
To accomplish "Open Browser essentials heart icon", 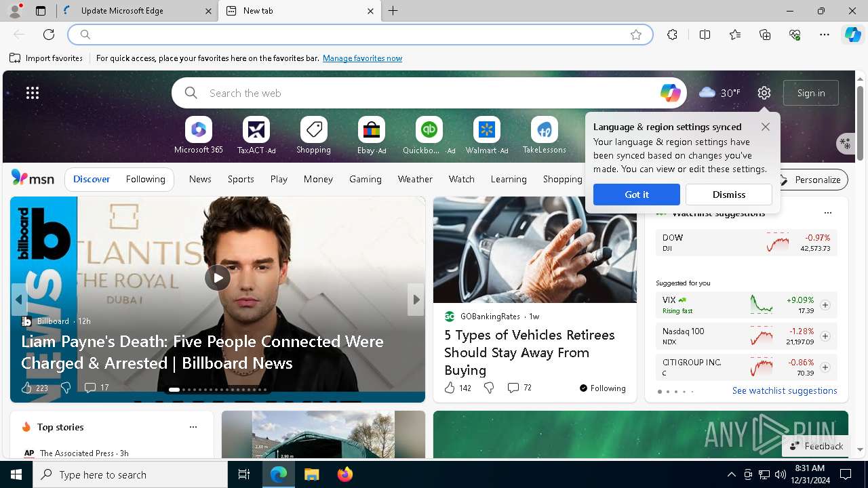I will (x=795, y=35).
